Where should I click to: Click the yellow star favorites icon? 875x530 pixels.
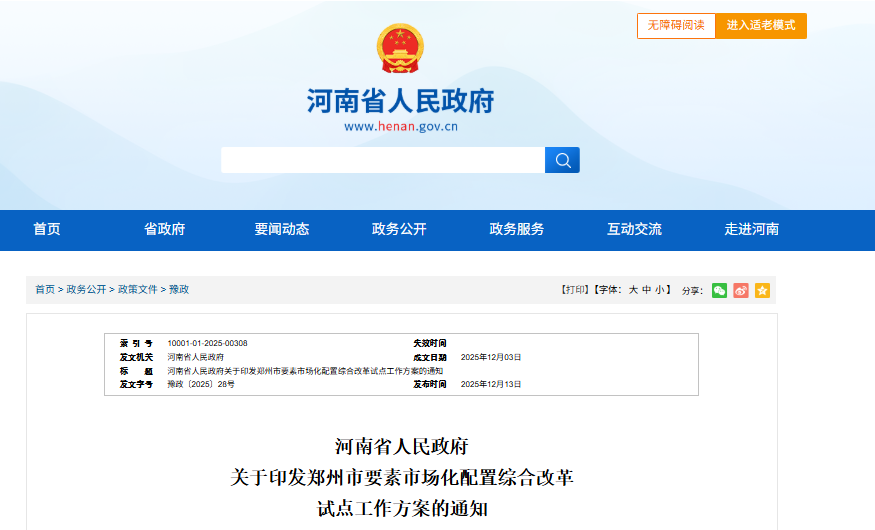(762, 290)
